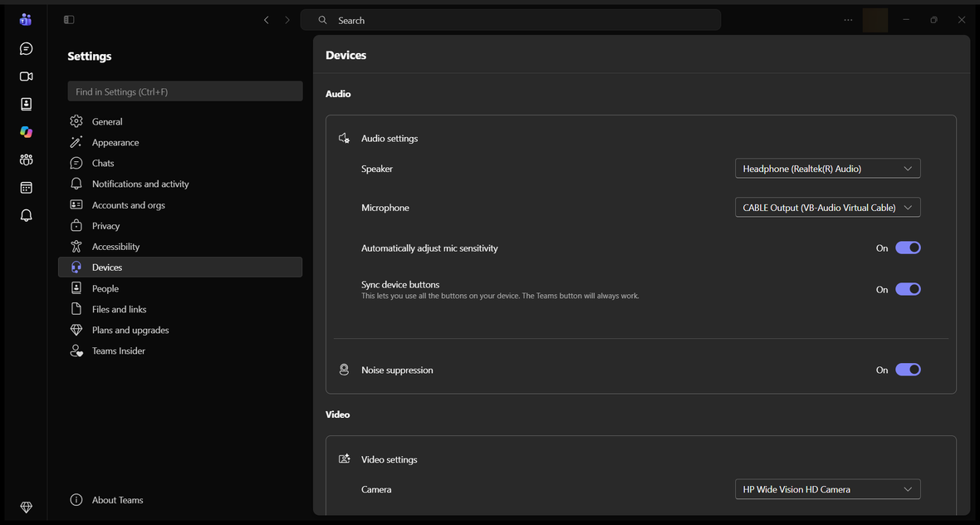The width and height of the screenshot is (980, 525).
Task: Disable automatically adjust mic sensitivity toggle
Action: click(908, 248)
